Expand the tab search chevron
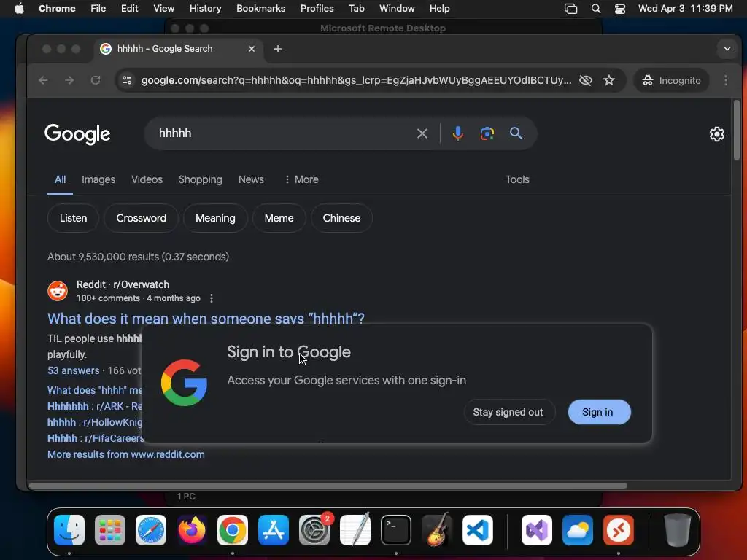 click(x=727, y=49)
